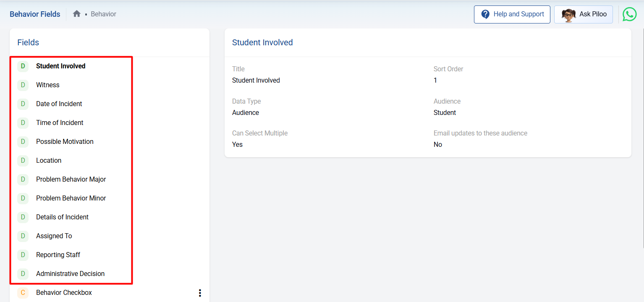Click the C badge beside Behavior Checkbox

click(23, 292)
